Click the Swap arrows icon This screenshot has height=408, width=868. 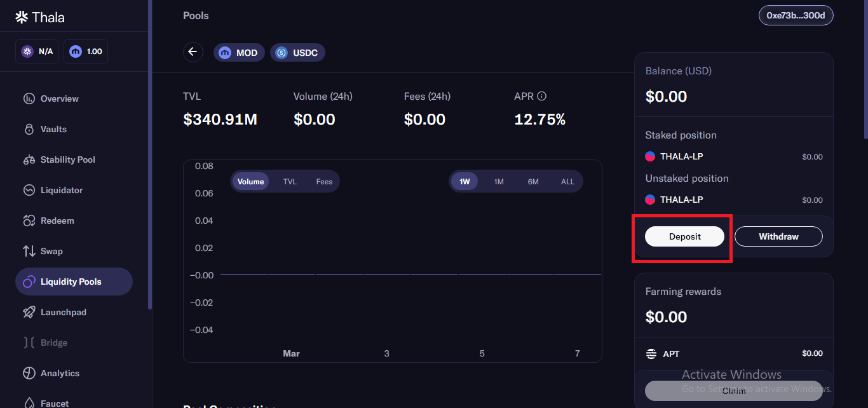[x=29, y=251]
